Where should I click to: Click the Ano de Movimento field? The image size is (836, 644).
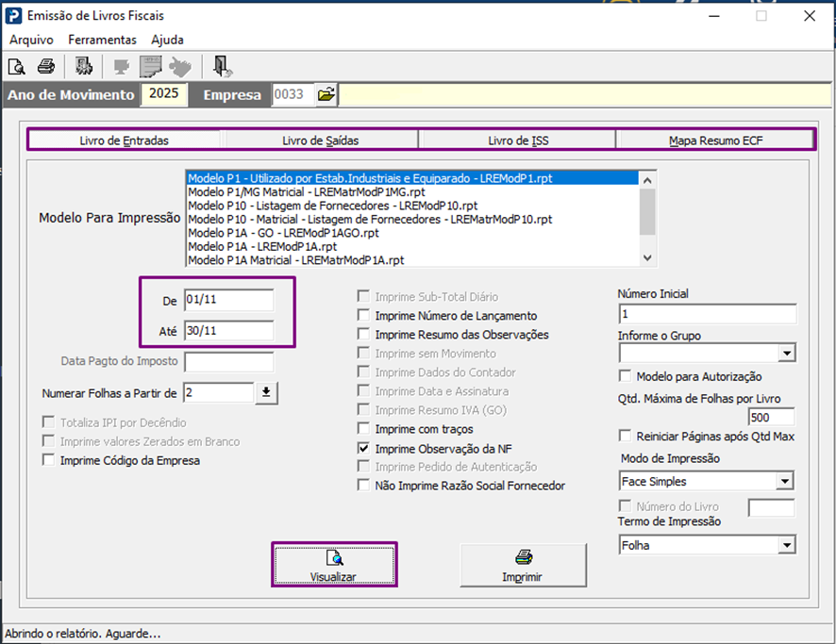163,94
